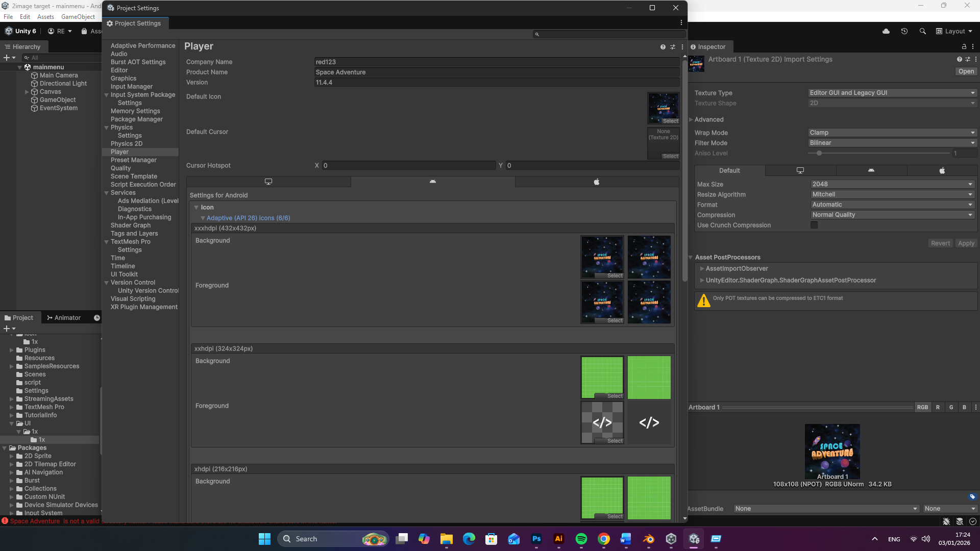
Task: Toggle RGB preview channel button
Action: pos(922,407)
